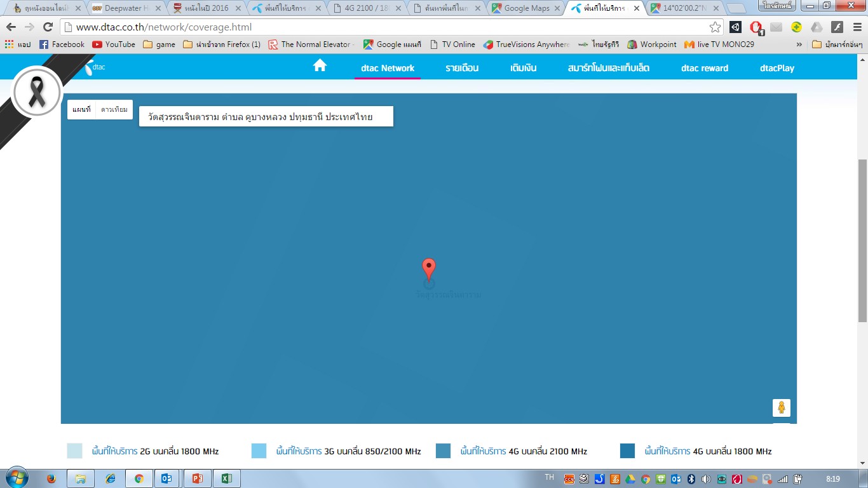
Task: Open the TV Online bookmark
Action: 452,44
